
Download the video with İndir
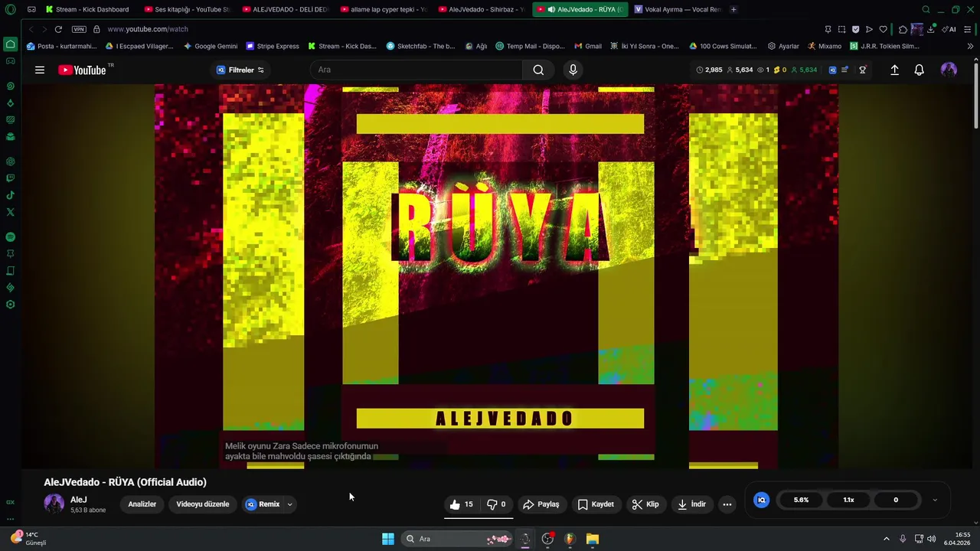tap(692, 504)
